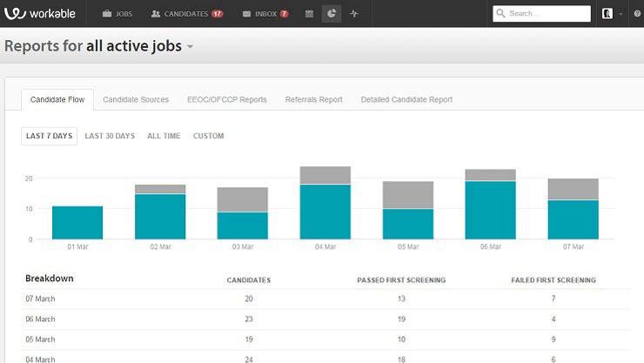Click the Workable logo
The width and height of the screenshot is (644, 363).
[x=40, y=14]
